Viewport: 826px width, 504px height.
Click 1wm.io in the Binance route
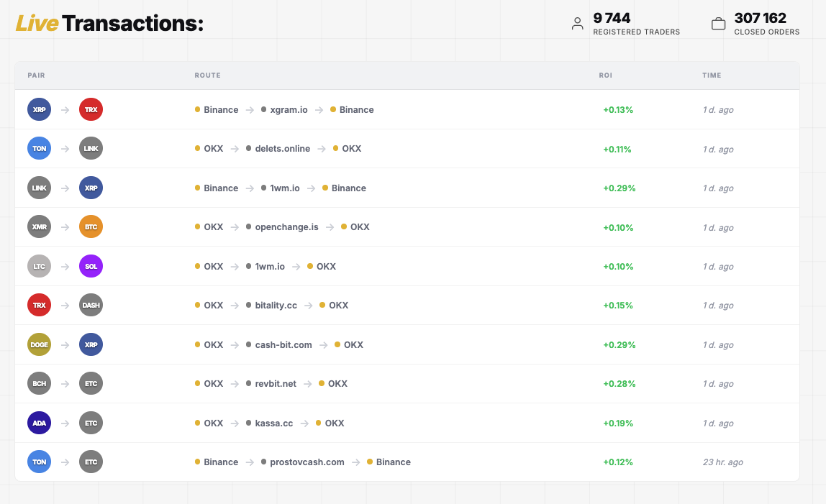click(x=284, y=188)
